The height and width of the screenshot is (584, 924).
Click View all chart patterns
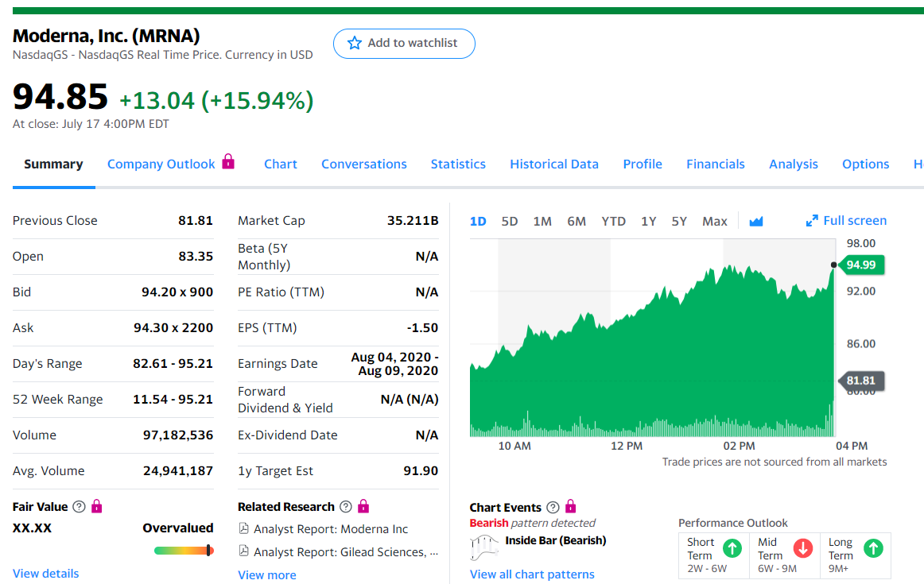(532, 574)
